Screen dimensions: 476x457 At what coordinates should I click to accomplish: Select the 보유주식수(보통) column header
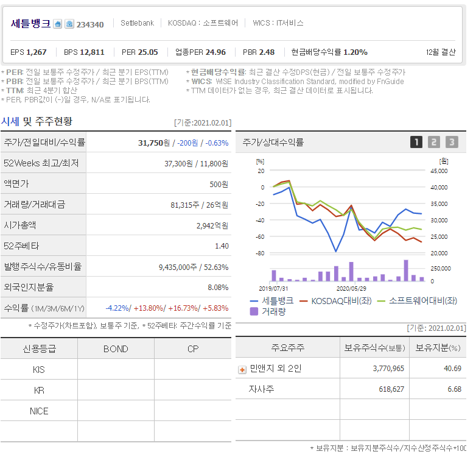(x=374, y=347)
